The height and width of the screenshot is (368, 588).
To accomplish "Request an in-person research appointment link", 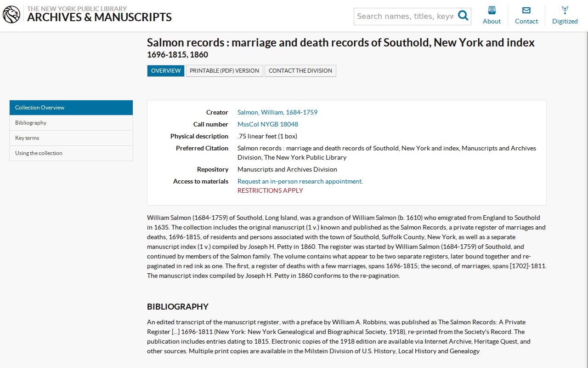I will (300, 181).
